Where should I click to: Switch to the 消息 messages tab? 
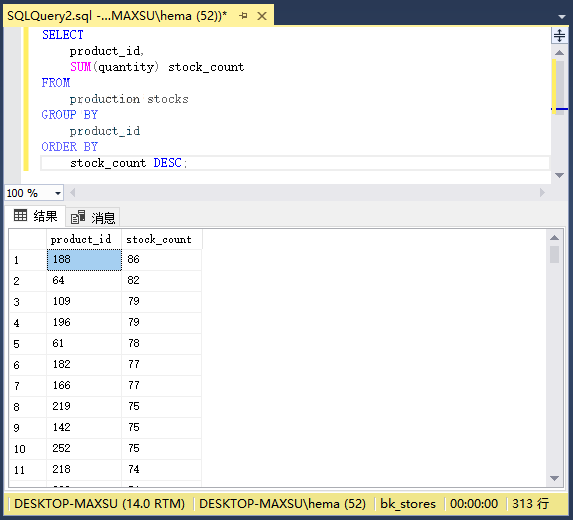93,218
